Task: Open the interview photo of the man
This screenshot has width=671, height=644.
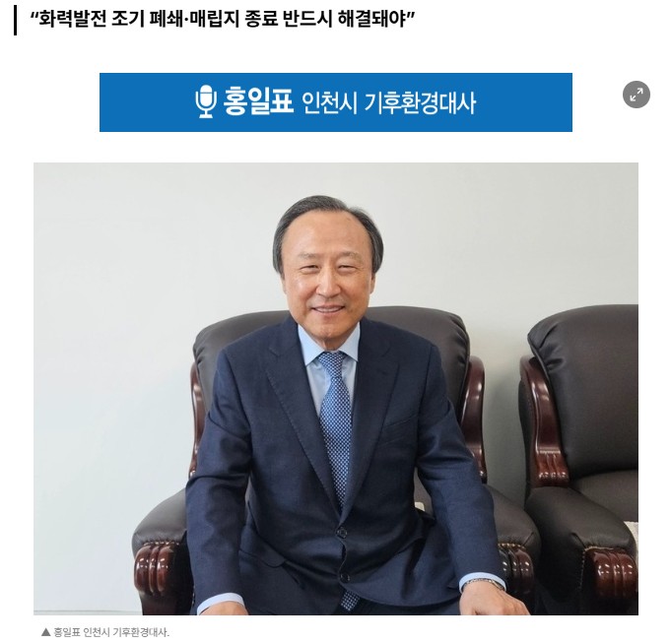Action: pos(335,388)
